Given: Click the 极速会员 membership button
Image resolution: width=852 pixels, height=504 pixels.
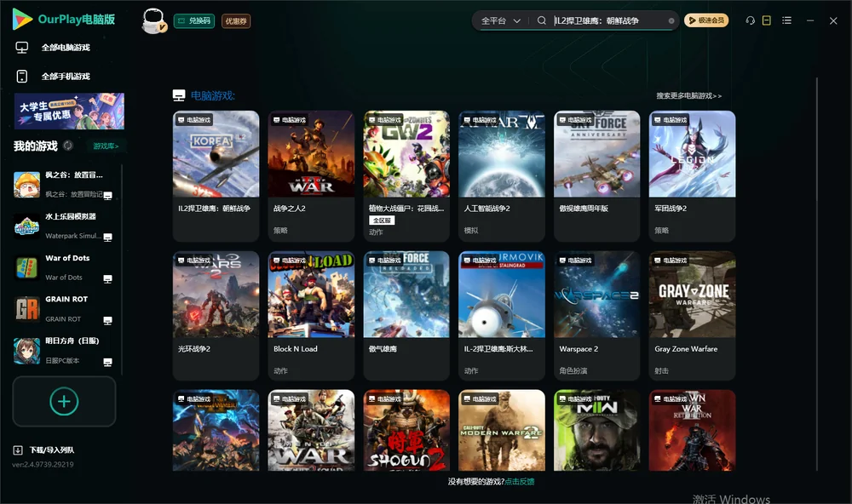Looking at the screenshot, I should point(705,20).
